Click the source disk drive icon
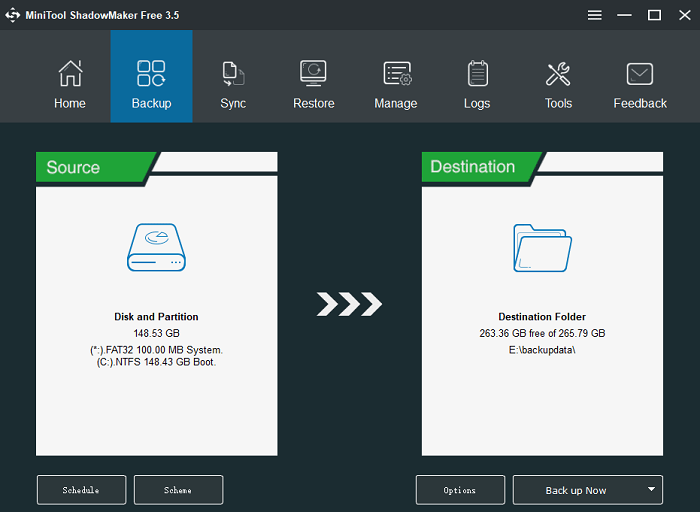Viewport: 700px width, 512px height. pos(157,248)
